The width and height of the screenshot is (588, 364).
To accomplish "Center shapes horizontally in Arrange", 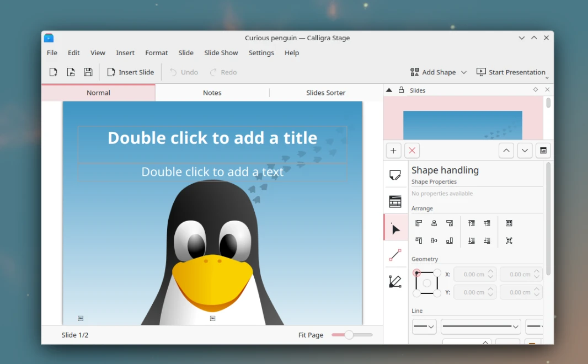I will coord(434,223).
